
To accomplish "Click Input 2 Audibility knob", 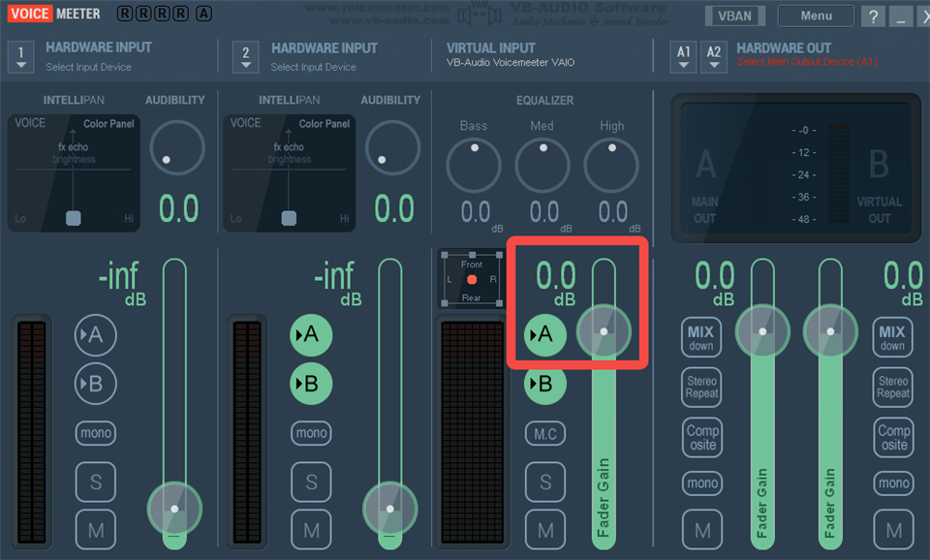I will 392,147.
